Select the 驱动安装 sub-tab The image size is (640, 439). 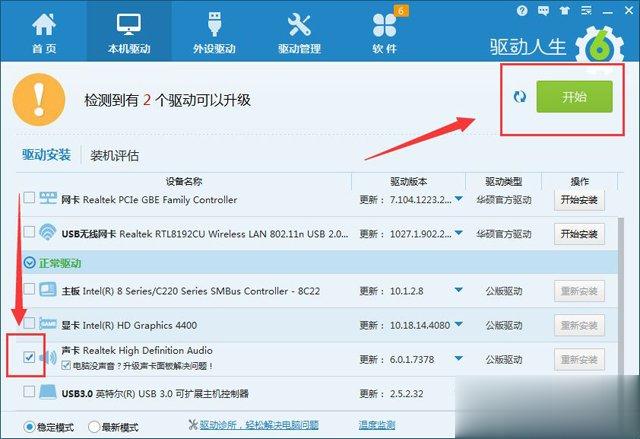[x=47, y=155]
